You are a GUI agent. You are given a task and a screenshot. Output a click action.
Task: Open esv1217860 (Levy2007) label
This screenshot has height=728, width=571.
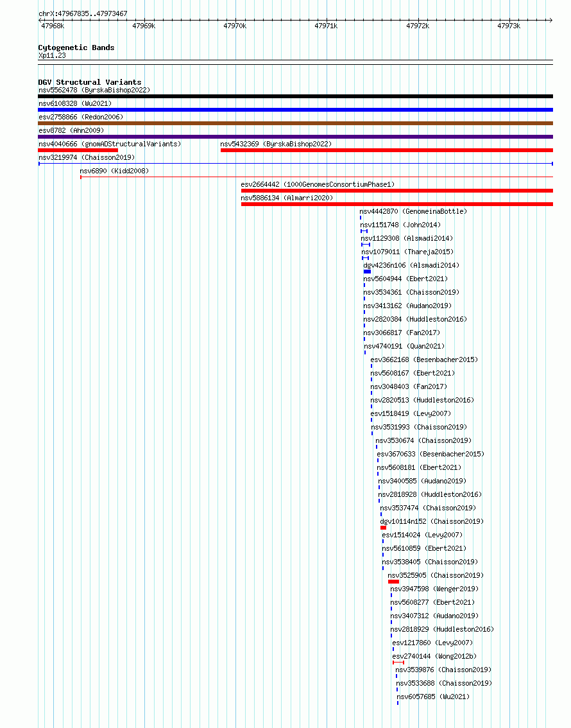pyautogui.click(x=432, y=642)
